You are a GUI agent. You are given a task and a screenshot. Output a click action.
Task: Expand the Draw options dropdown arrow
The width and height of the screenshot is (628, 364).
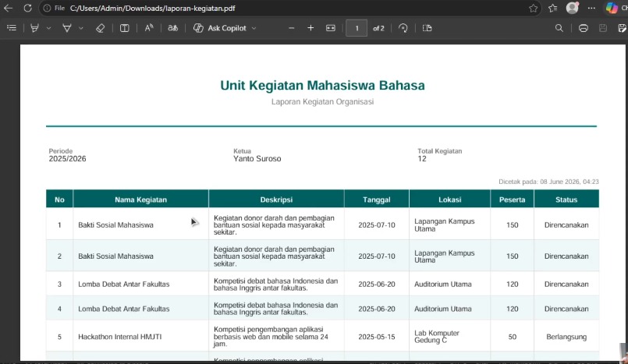click(81, 28)
